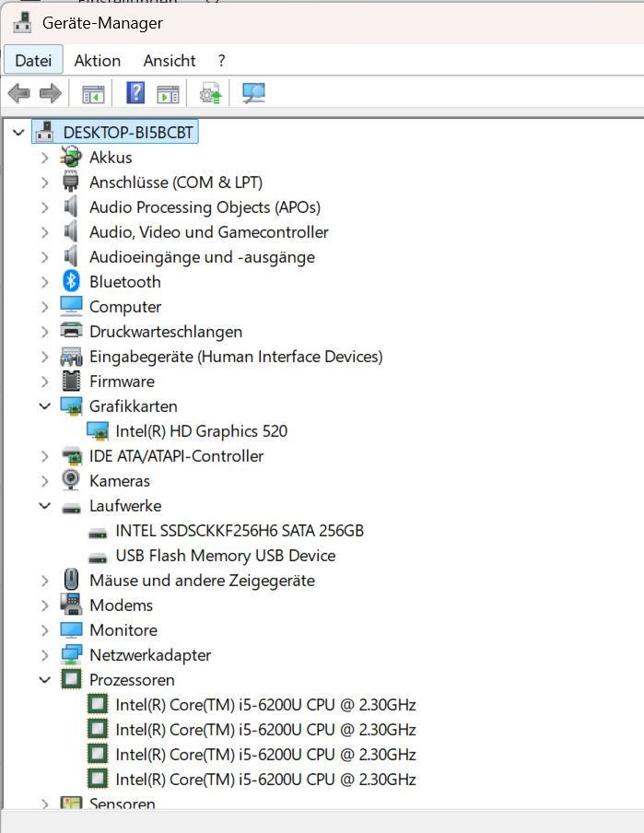Collapse the Prozessoren category
Screen dimensions: 644x833
(x=44, y=680)
